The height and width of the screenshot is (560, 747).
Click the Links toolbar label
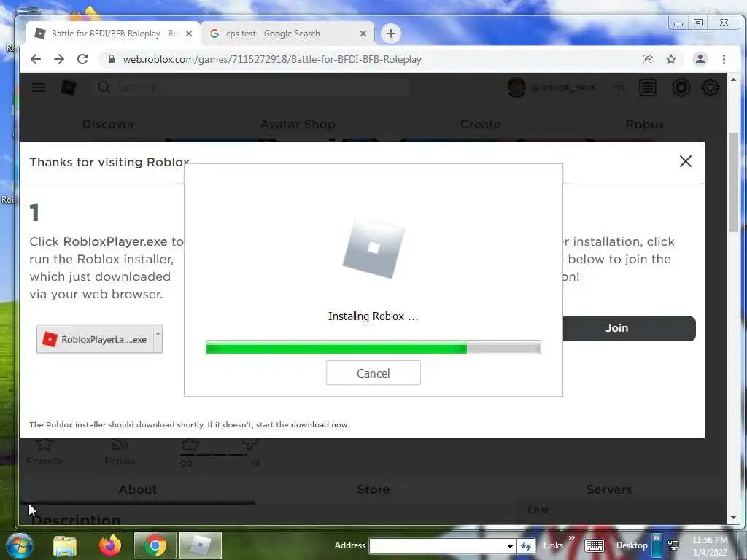point(553,545)
